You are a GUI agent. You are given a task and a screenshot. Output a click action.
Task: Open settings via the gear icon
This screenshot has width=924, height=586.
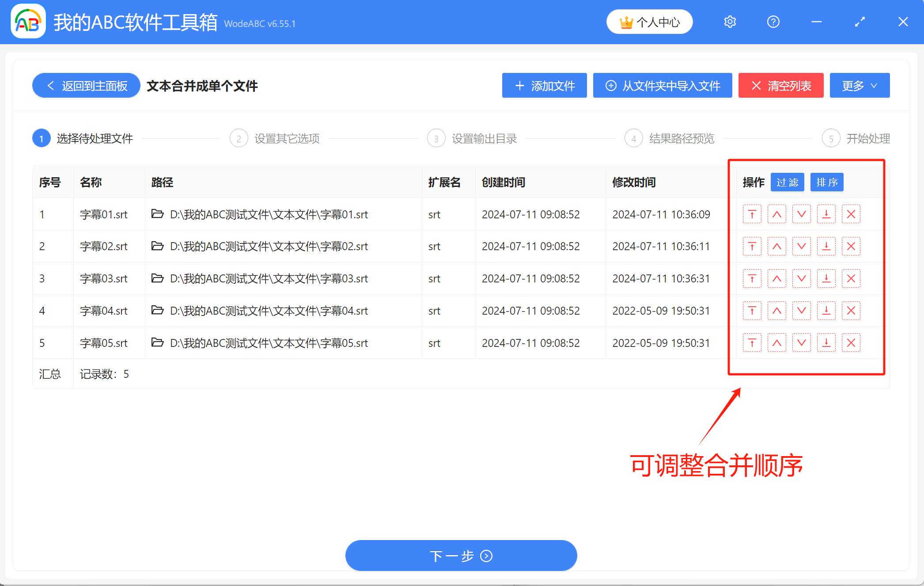click(x=730, y=21)
